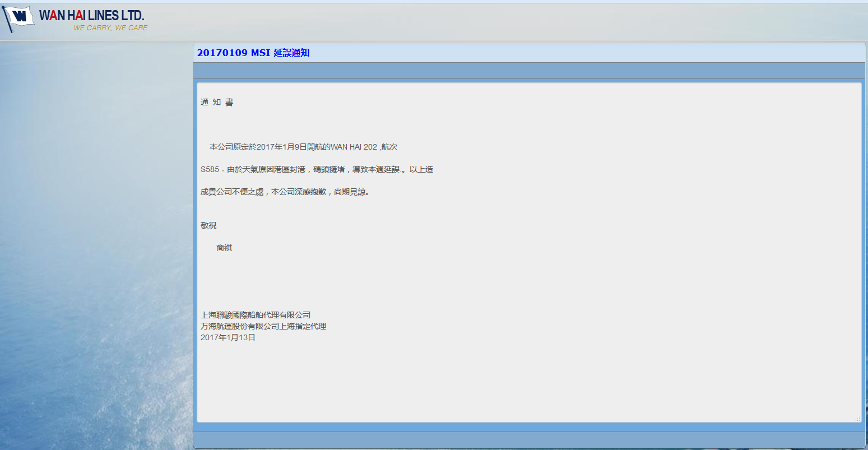Image resolution: width=868 pixels, height=450 pixels.
Task: Click the 通 知 書 title line
Action: [217, 102]
